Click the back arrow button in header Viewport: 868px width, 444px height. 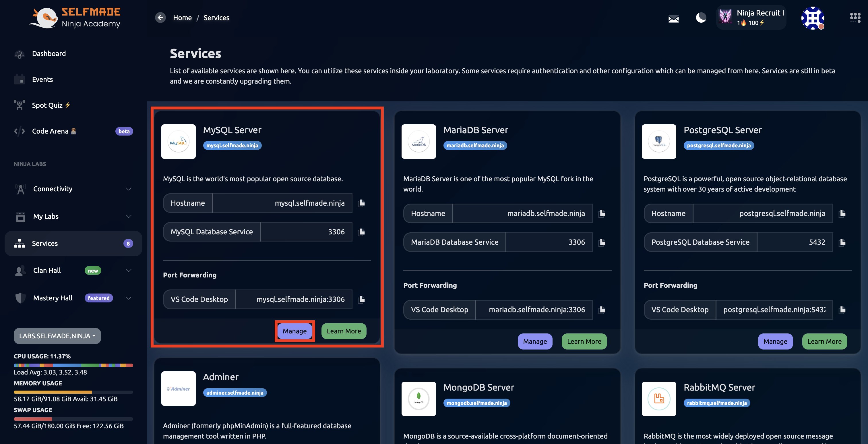click(160, 18)
